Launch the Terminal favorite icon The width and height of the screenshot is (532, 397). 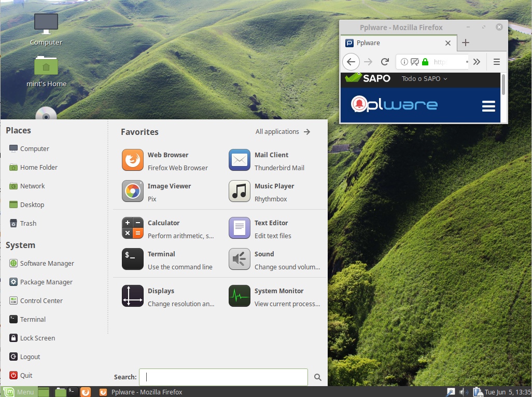click(132, 259)
